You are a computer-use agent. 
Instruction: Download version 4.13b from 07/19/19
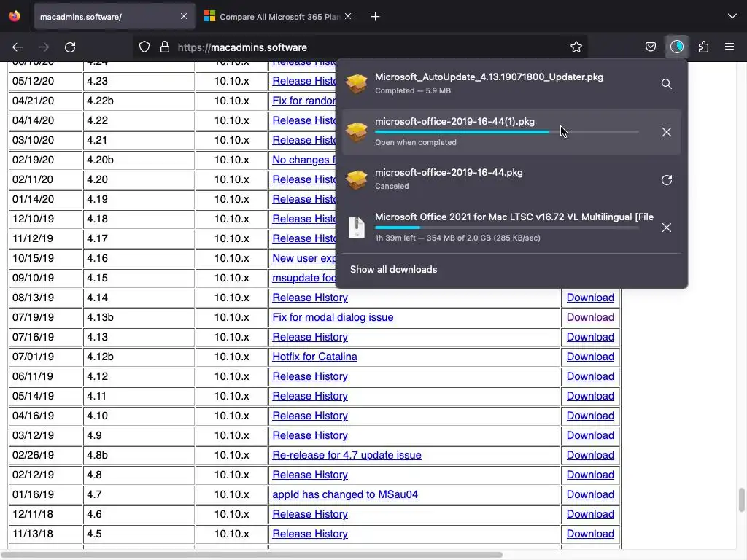pyautogui.click(x=590, y=317)
